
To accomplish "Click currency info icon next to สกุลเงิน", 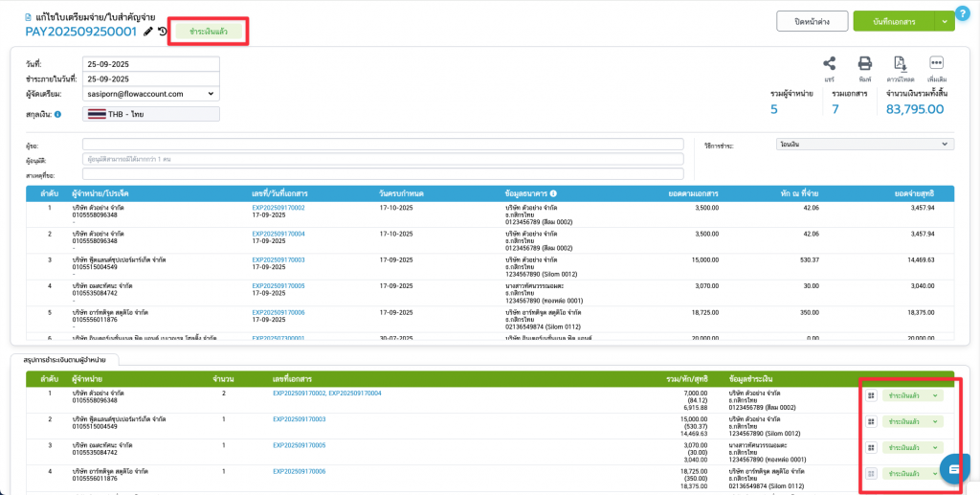I will tap(58, 115).
